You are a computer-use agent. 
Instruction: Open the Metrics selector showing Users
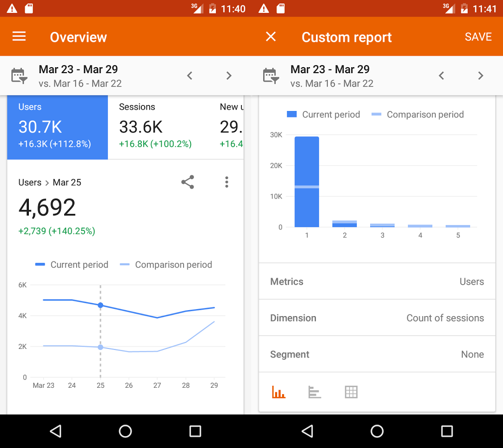tap(377, 281)
